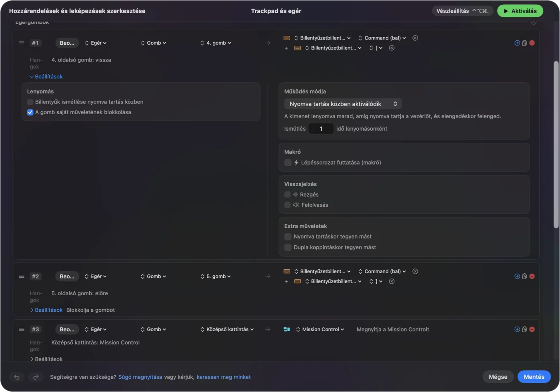Duplicate rule #1 with copy icon
This screenshot has width=560, height=392.
(524, 43)
